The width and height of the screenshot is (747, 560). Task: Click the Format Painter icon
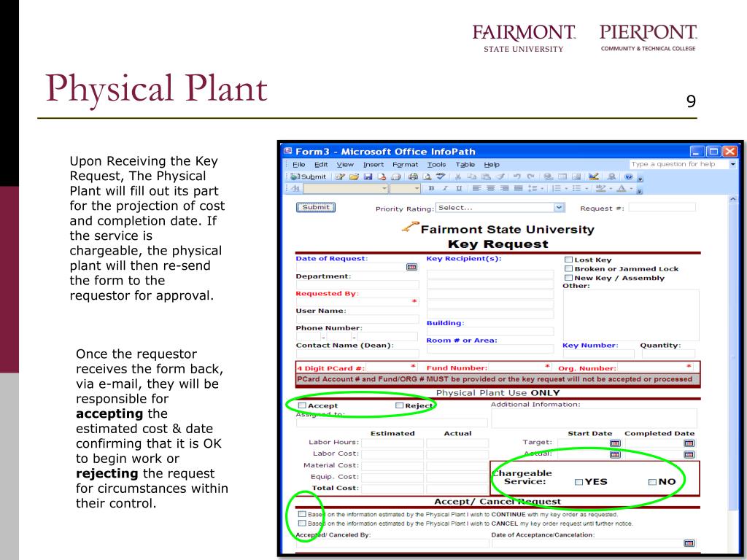click(500, 176)
